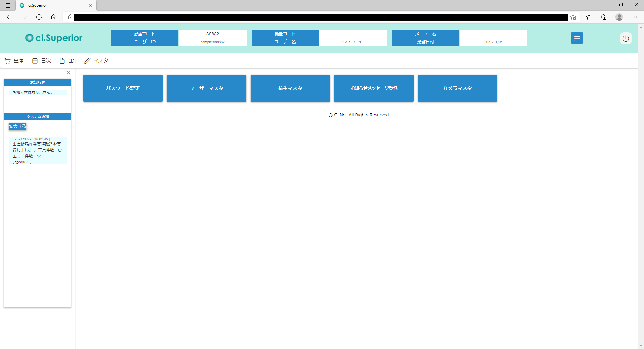Click the 2021/07/28 system notification entry
This screenshot has height=349, width=644.
[x=38, y=150]
